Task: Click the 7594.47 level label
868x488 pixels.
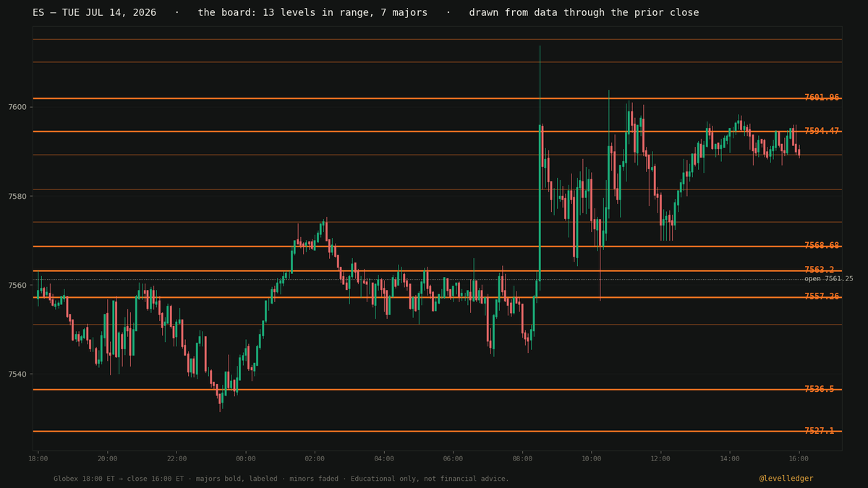Action: (x=822, y=131)
